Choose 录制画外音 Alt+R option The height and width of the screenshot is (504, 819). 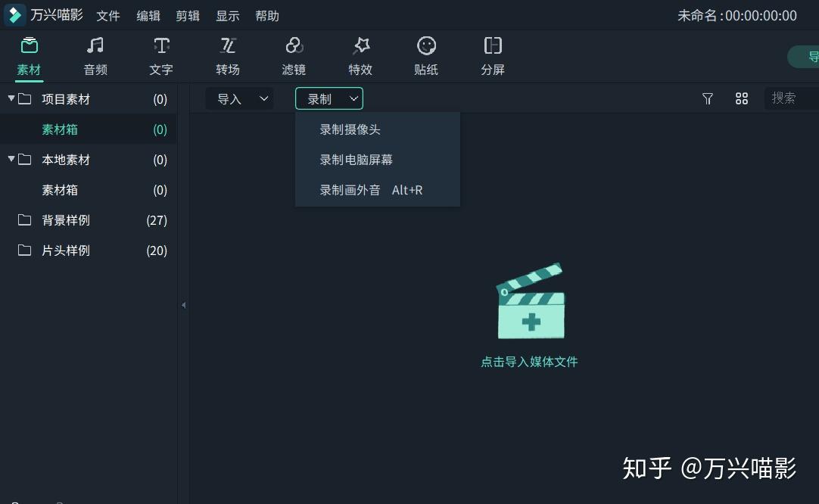[x=378, y=190]
